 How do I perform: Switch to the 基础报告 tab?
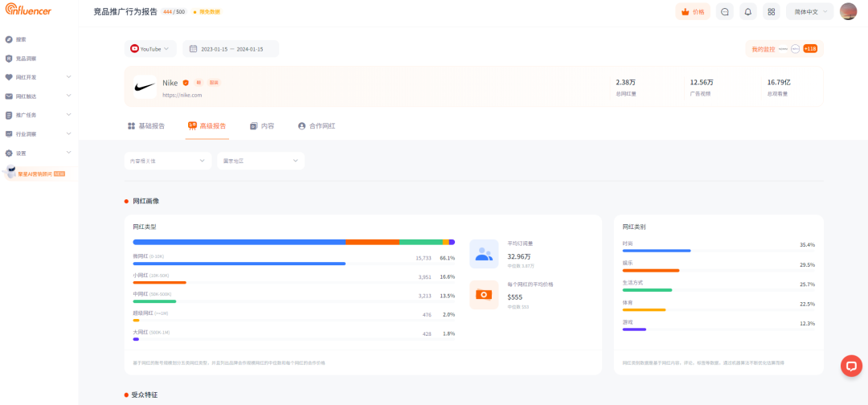coord(146,126)
